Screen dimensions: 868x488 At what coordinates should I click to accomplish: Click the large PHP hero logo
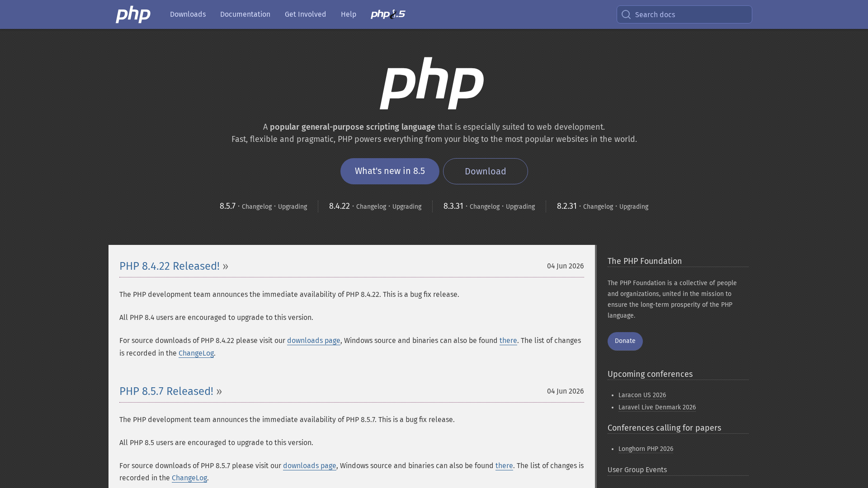pyautogui.click(x=432, y=83)
